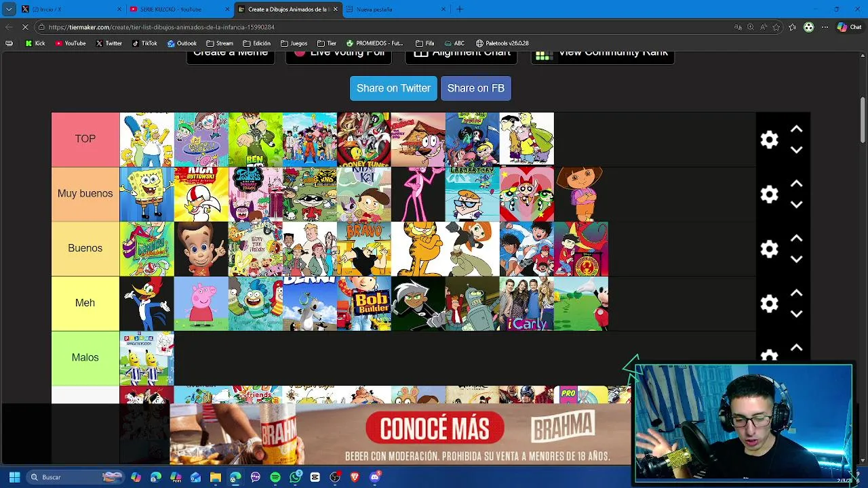Select the TOP tier label

tap(85, 139)
